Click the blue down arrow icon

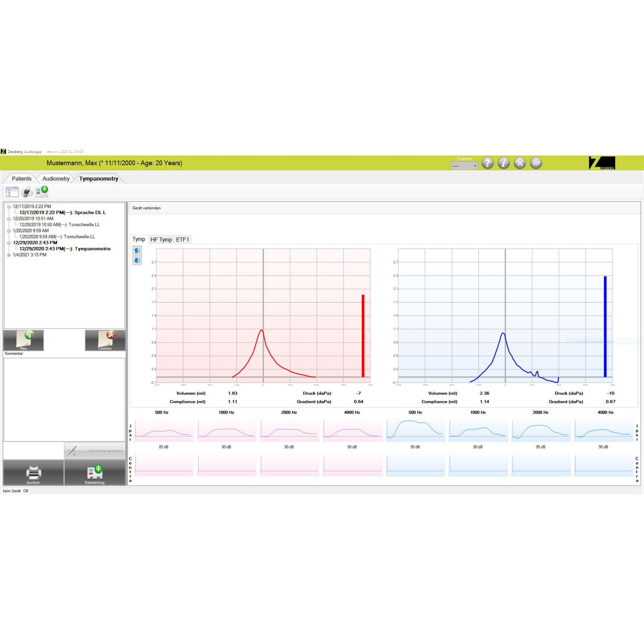click(137, 260)
